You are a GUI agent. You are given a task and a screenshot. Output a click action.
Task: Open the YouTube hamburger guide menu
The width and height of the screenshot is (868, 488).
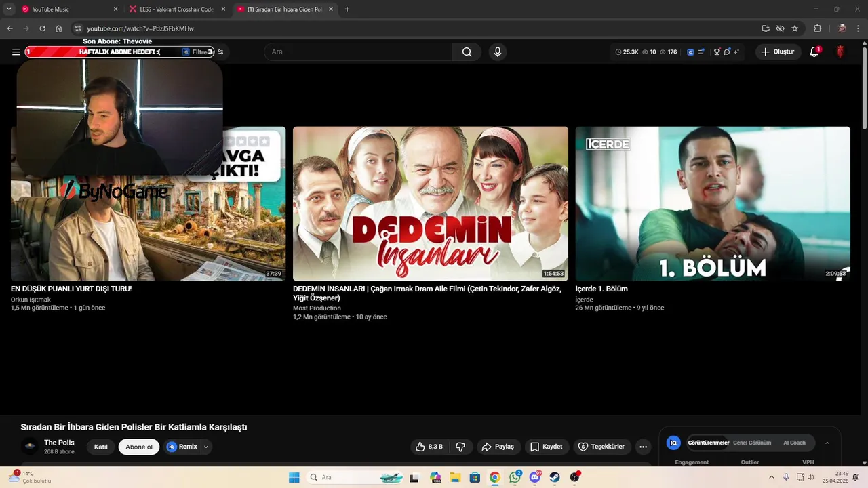point(16,52)
